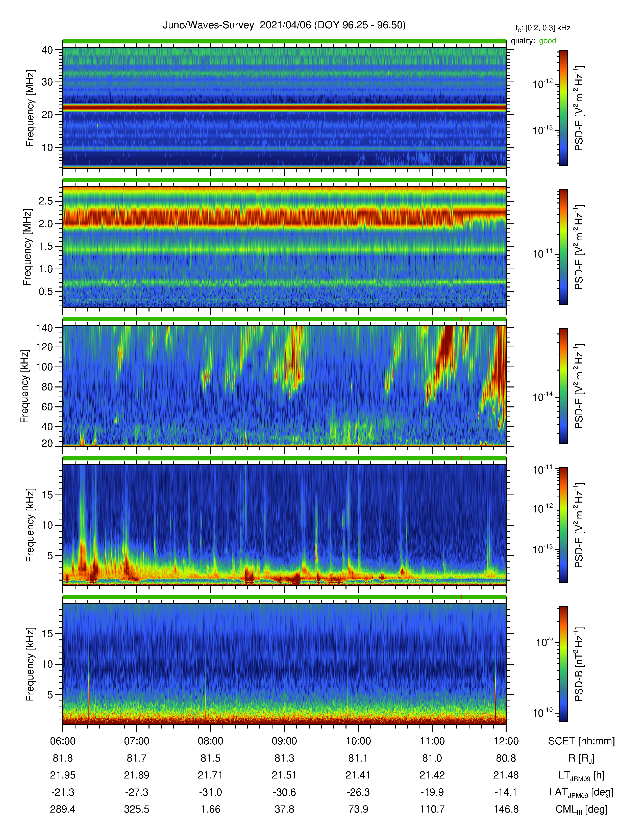Click the red tick in the third panel quality bar
Image resolution: width=644 pixels, height=833 pixels.
(462, 319)
